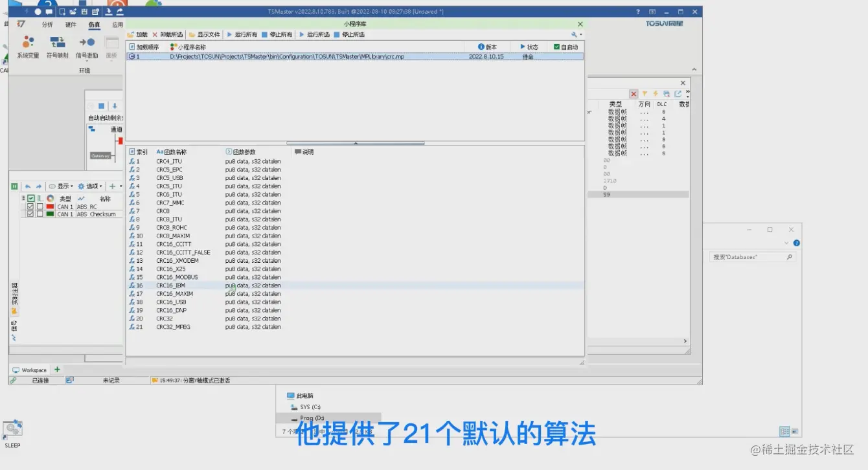
Task: Open the 符号映射 symbol mapping tool
Action: click(57, 47)
